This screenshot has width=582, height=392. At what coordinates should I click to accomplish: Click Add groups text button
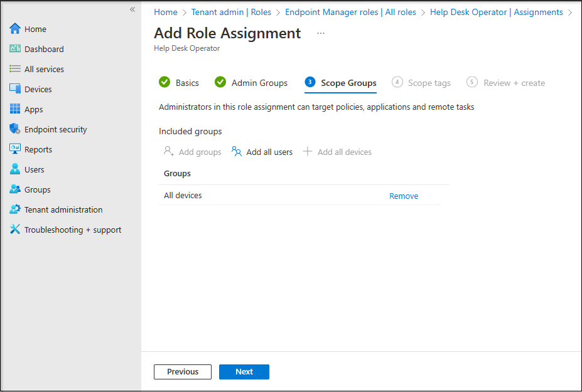click(200, 152)
